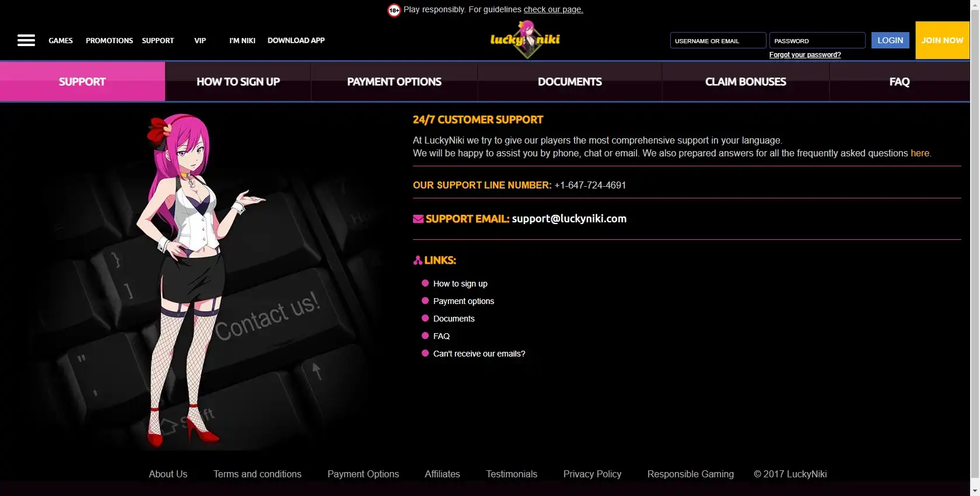
Task: Click the Links section icon
Action: 418,260
